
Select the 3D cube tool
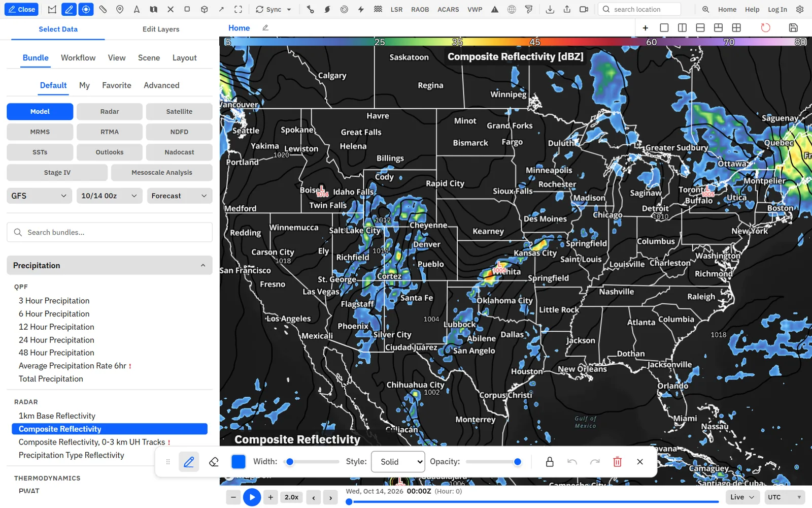204,9
